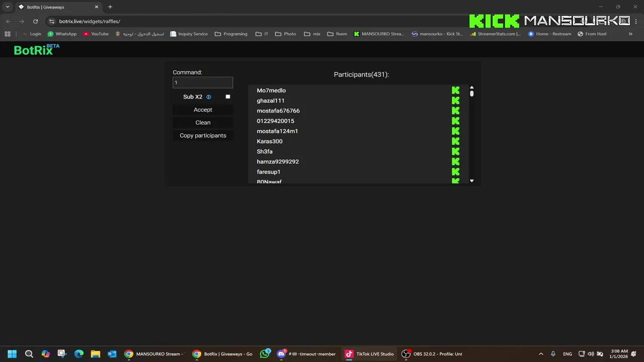Go back with the browser arrow

pos(8,21)
